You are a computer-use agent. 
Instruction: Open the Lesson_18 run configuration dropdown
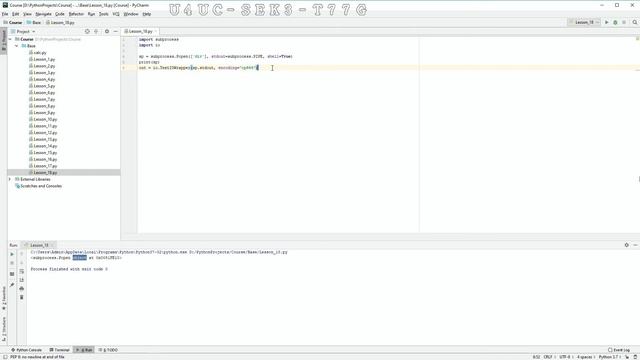[584, 22]
